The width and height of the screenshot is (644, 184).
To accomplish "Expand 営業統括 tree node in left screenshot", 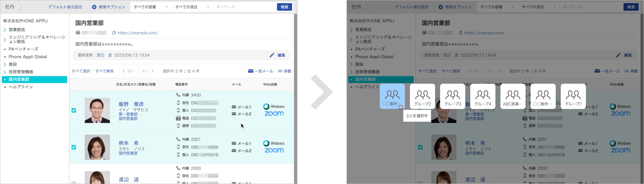I will tap(5, 30).
